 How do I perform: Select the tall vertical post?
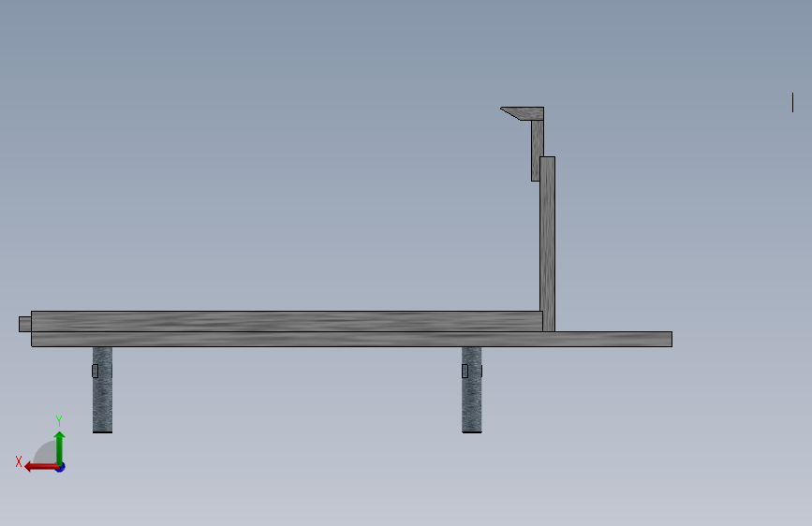pos(547,244)
